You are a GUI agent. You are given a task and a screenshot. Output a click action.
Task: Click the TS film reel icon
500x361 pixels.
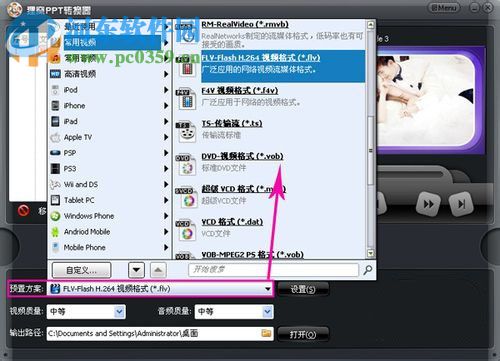tap(186, 132)
